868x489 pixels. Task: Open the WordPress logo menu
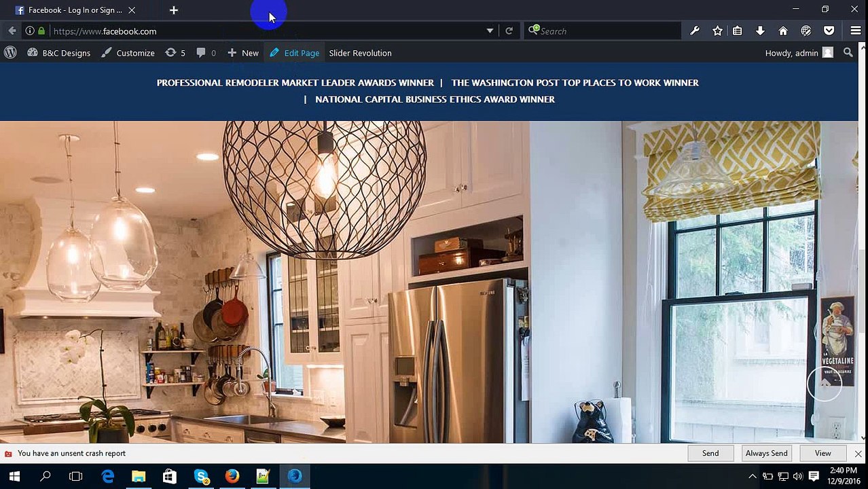[10, 52]
